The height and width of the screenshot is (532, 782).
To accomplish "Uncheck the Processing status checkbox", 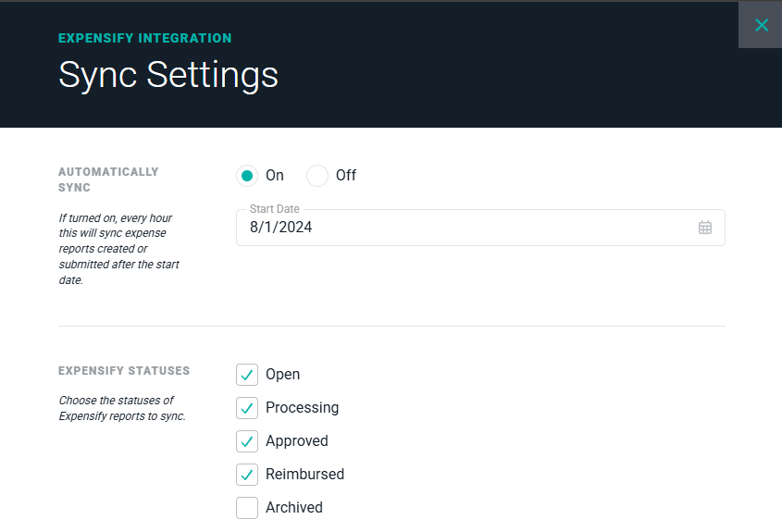I will pos(247,408).
